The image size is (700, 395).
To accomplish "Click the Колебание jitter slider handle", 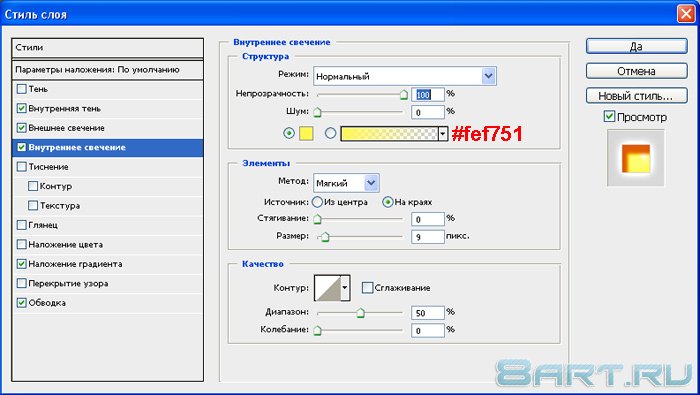I will click(317, 331).
